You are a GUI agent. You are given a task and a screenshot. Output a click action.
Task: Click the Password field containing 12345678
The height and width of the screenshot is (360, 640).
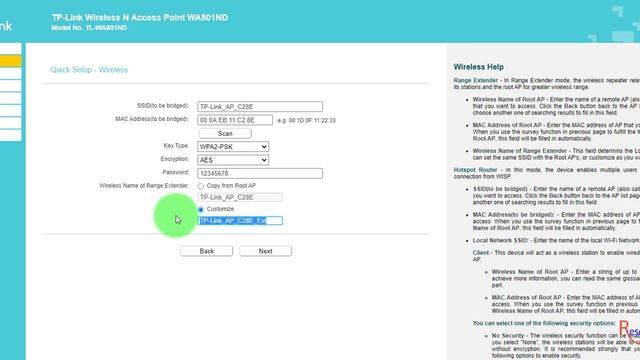coord(260,173)
